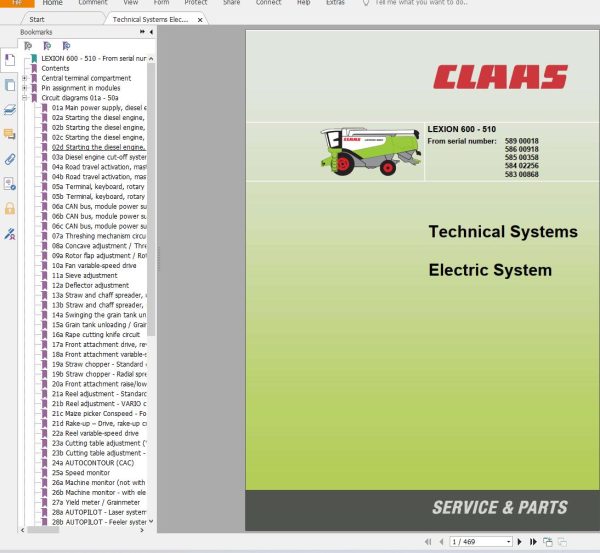Open the Attachments paperclip panel icon
The image size is (600, 553).
(10, 159)
